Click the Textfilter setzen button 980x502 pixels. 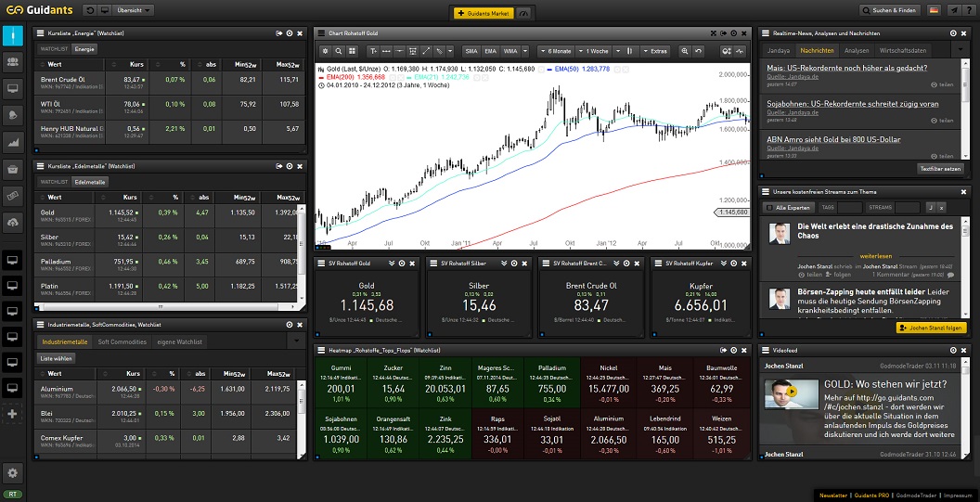click(939, 169)
